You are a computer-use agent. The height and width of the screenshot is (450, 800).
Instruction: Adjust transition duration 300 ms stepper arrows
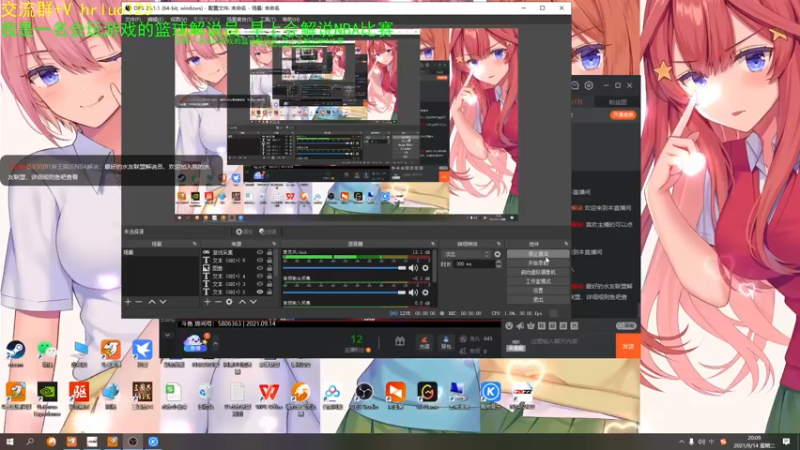(498, 264)
